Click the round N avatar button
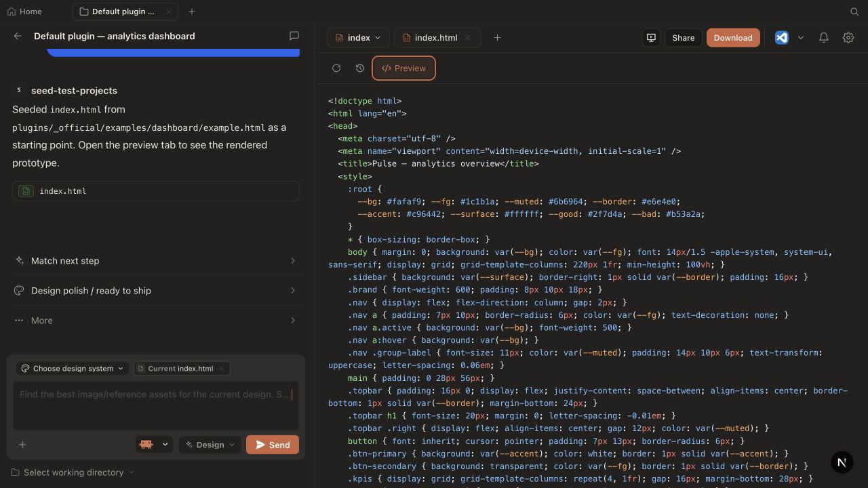Viewport: 868px width, 488px height. [x=842, y=462]
